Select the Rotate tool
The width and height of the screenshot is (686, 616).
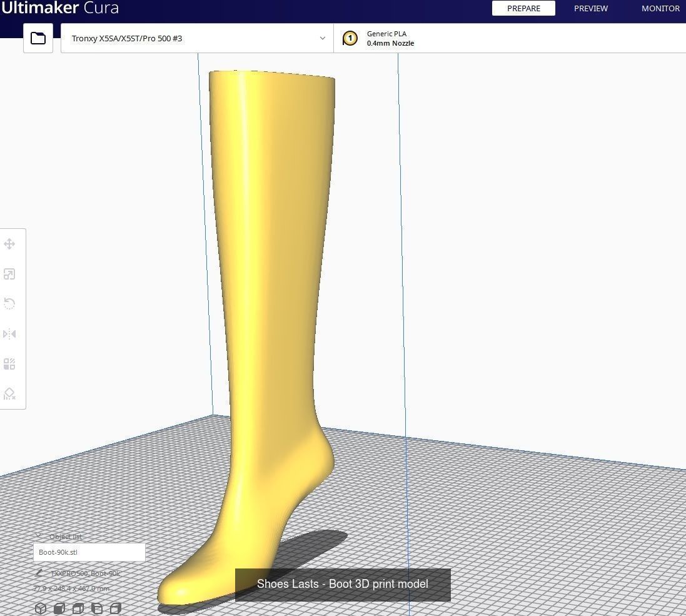[x=9, y=304]
